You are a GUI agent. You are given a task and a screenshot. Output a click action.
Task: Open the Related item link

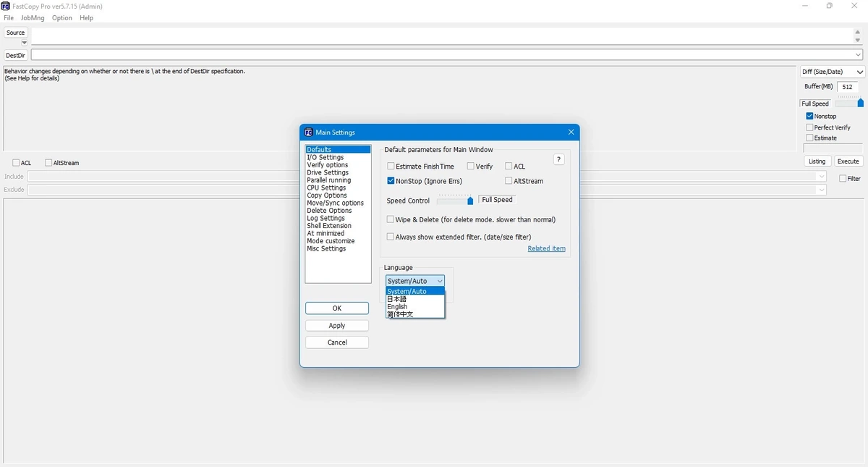click(x=546, y=248)
